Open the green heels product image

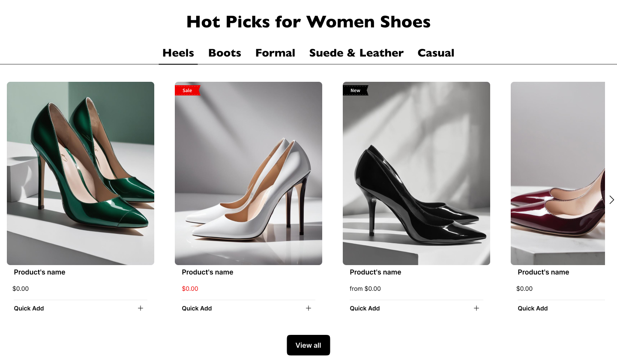(x=81, y=173)
